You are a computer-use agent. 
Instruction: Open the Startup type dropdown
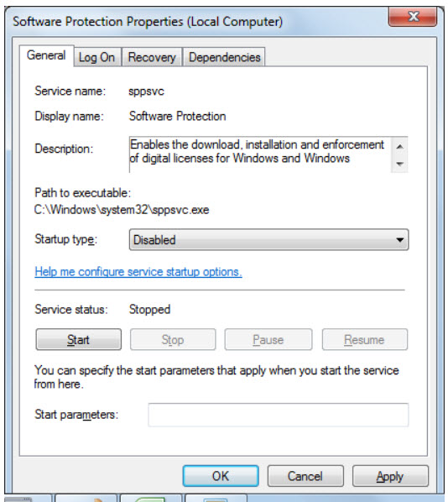point(268,239)
